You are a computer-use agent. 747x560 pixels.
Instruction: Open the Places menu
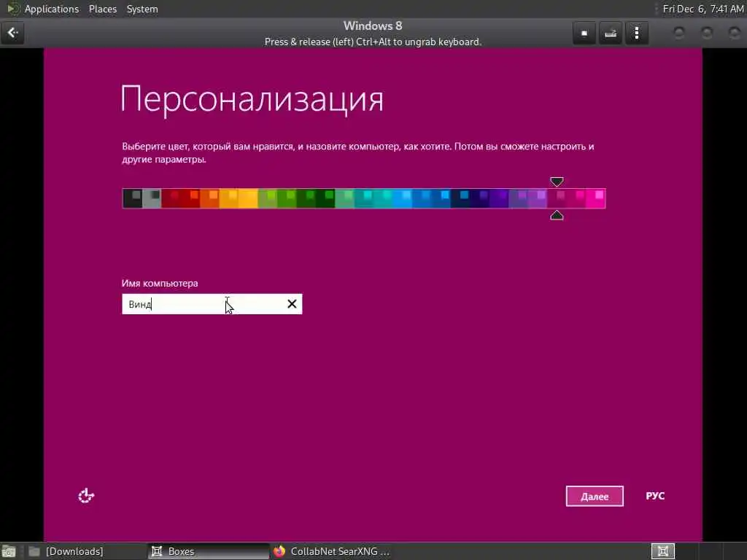(103, 9)
